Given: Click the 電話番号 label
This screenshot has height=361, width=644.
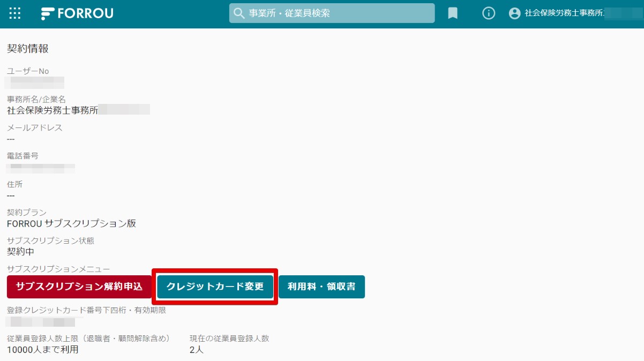Looking at the screenshot, I should 23,156.
